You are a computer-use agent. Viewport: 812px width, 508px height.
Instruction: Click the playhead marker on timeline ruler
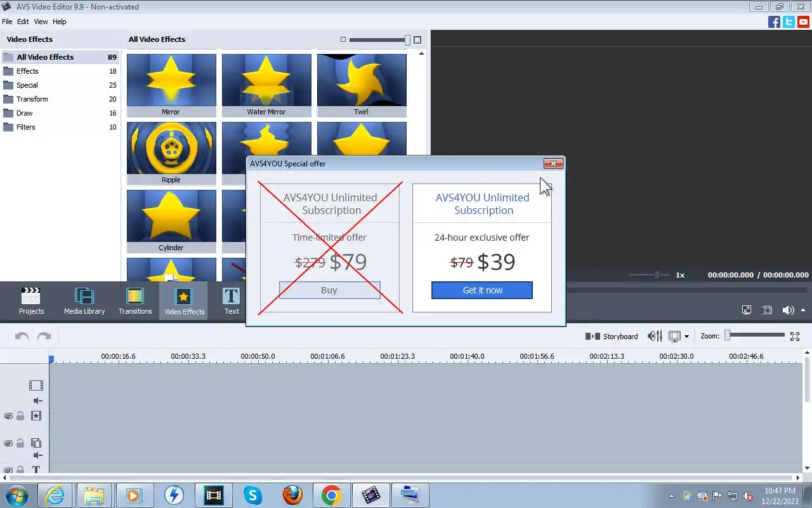(x=51, y=359)
